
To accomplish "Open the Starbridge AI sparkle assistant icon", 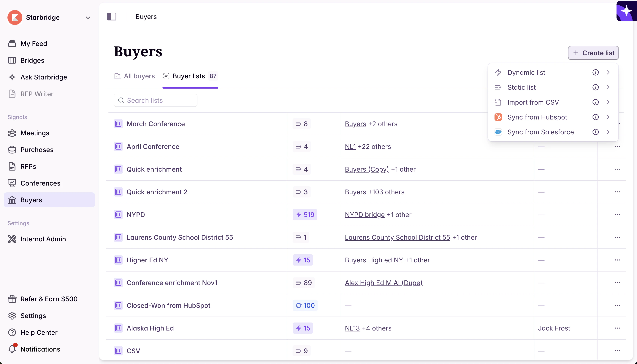I will click(627, 11).
